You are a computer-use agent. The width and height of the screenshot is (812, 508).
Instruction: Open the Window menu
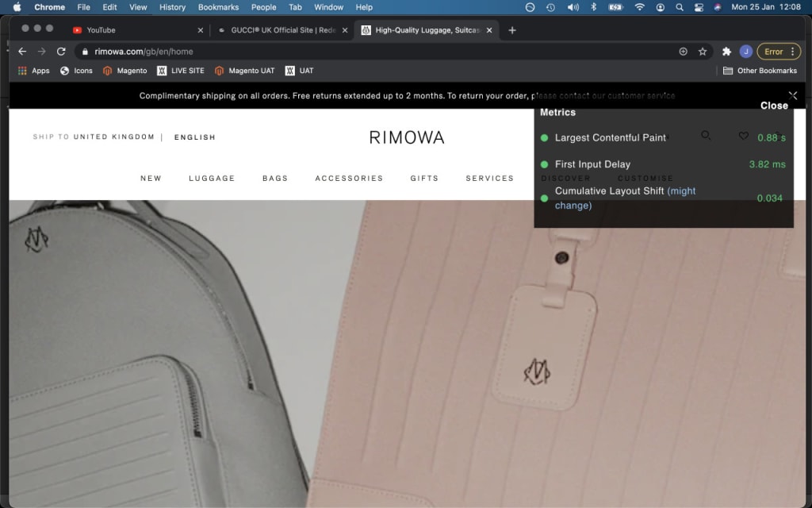[329, 7]
